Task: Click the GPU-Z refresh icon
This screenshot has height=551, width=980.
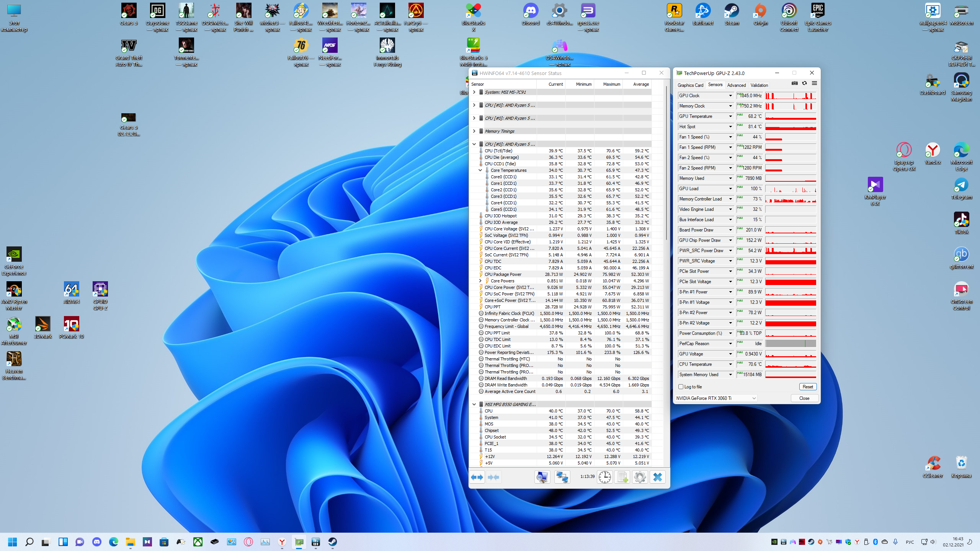Action: click(x=804, y=83)
